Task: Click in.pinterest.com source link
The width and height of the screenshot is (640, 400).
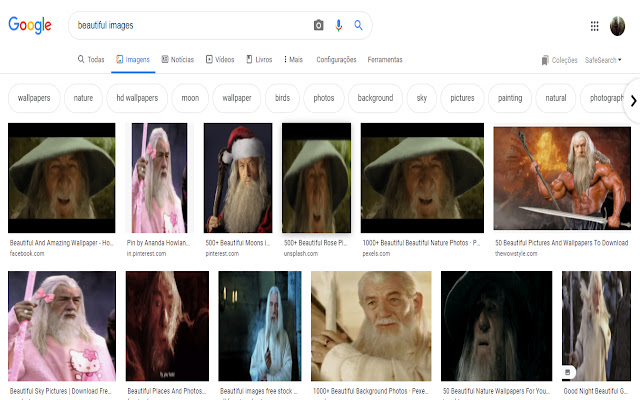Action: 146,253
